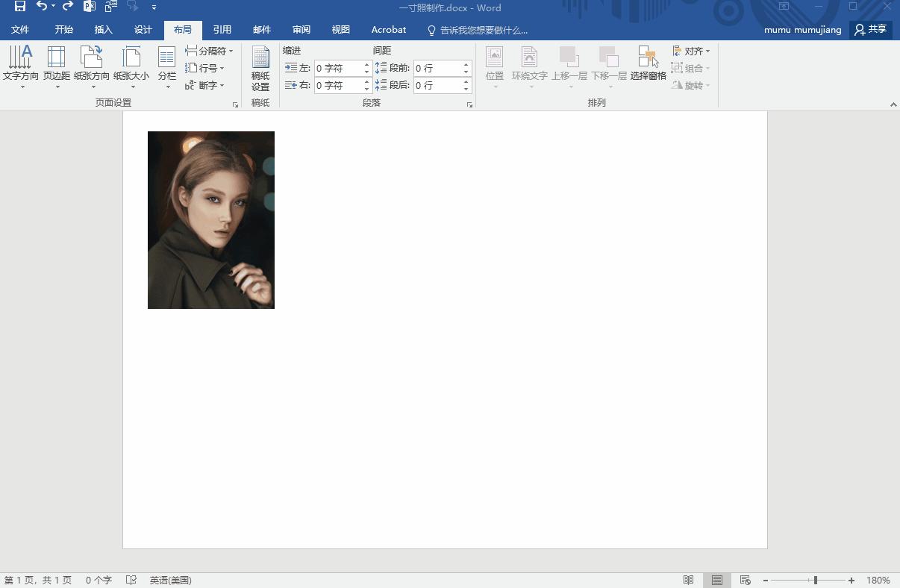Image resolution: width=900 pixels, height=588 pixels.
Task: Click the zoom slider handle in status bar
Action: (x=815, y=580)
